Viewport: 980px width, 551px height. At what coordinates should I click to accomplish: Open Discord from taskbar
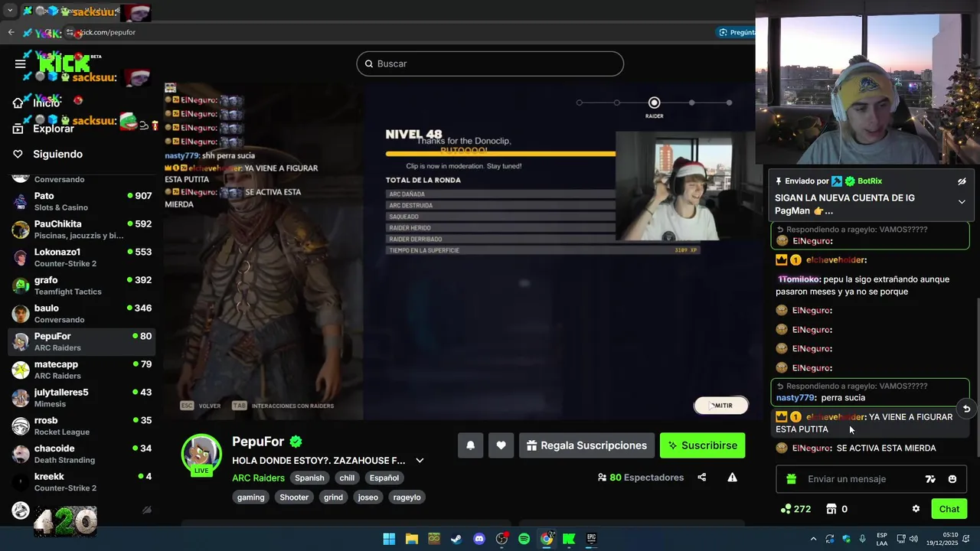tap(479, 539)
